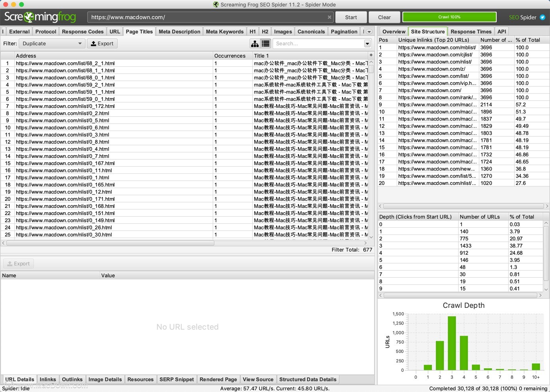Click the Clear button
Screen dimensions: 550x392
pyautogui.click(x=384, y=17)
